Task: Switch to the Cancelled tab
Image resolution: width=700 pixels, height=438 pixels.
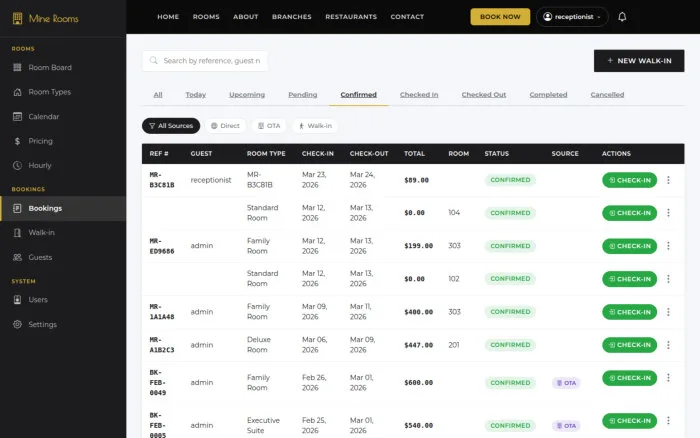Action: [607, 95]
